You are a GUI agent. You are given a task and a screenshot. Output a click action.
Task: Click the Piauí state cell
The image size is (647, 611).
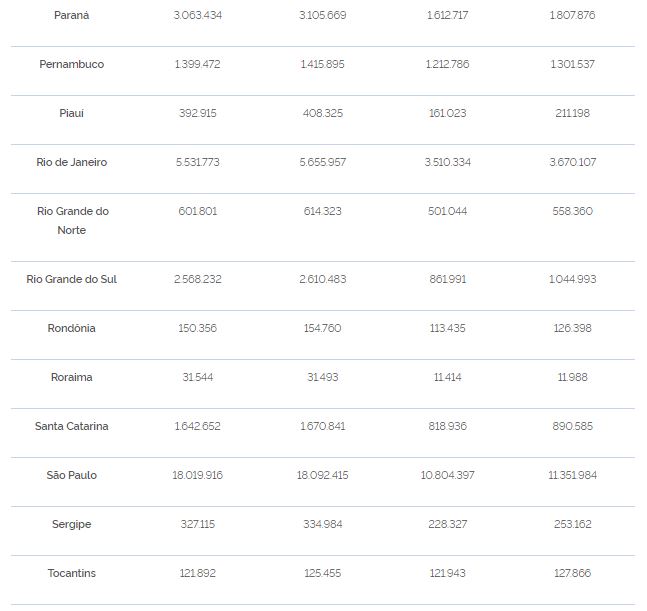coord(71,113)
